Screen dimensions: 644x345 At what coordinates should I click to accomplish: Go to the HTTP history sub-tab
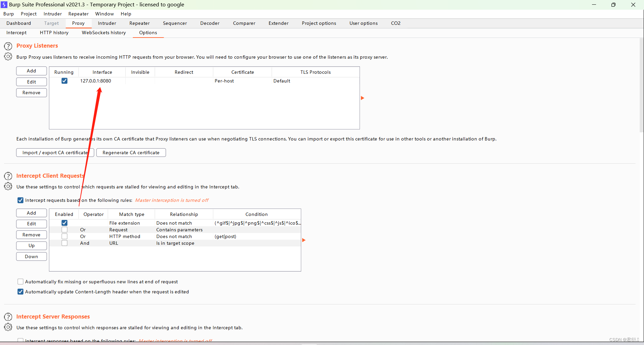click(54, 33)
